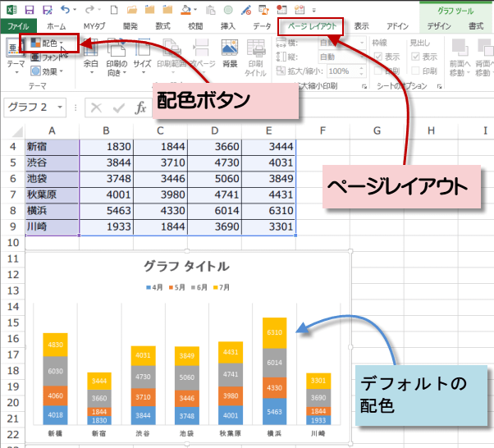
Task: Click the pen with red prohibition icon
Action: click(x=246, y=10)
